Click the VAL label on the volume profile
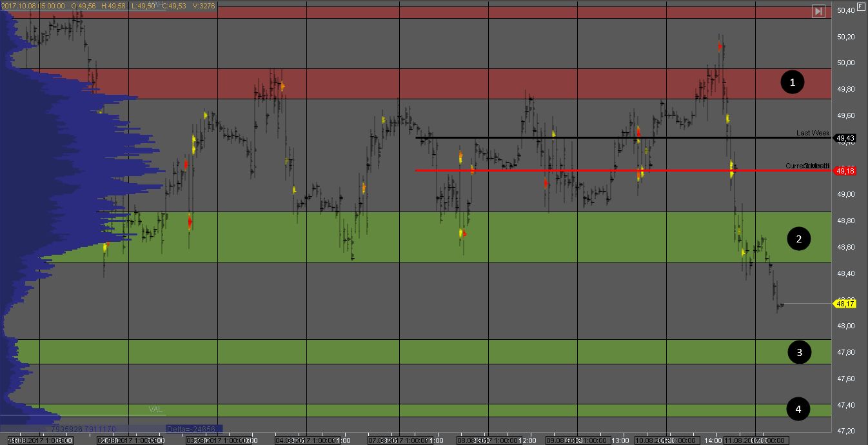Image resolution: width=868 pixels, height=445 pixels. tap(155, 410)
